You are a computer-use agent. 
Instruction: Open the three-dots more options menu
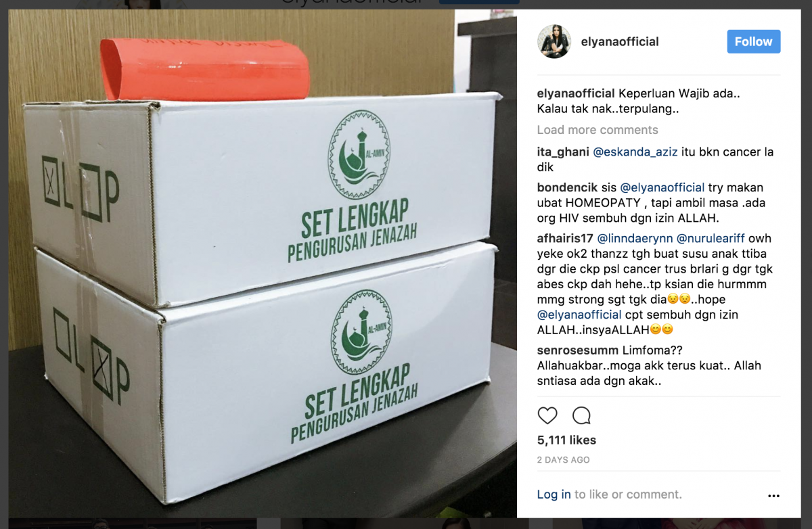click(x=774, y=496)
